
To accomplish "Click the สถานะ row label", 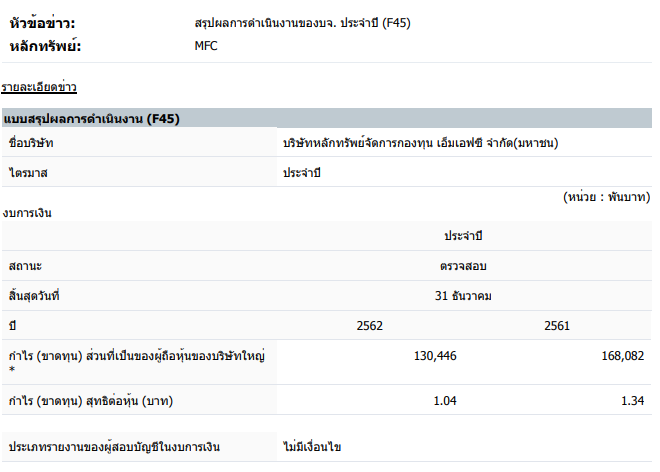I will [x=25, y=266].
